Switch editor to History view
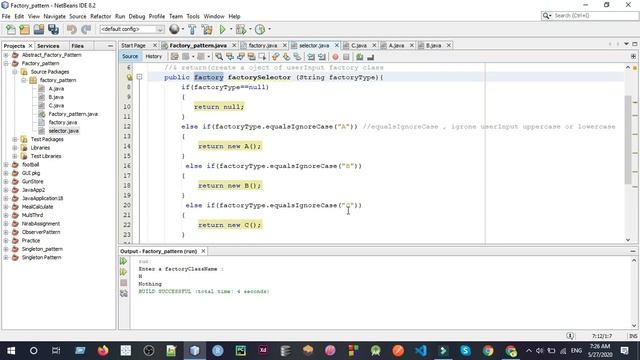Screen dimensions: 640x360 pos(154,56)
